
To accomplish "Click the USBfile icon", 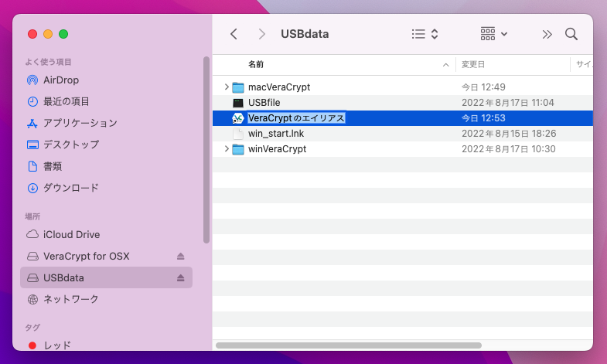I will pos(238,103).
